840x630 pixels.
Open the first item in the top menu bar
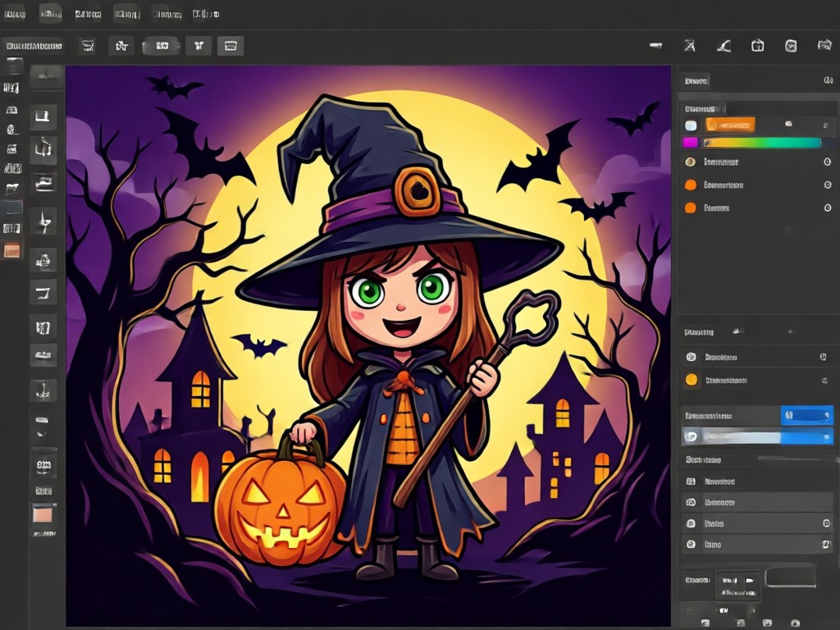[x=15, y=14]
